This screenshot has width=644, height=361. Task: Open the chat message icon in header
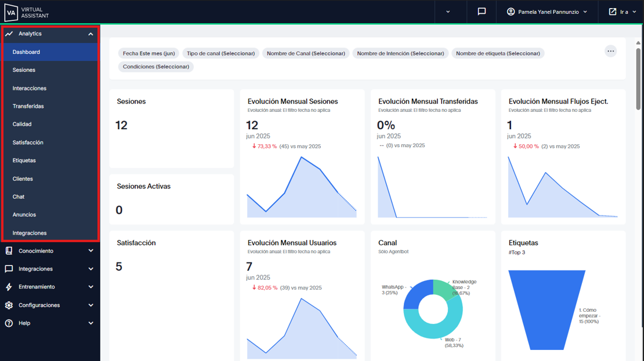[x=482, y=12]
